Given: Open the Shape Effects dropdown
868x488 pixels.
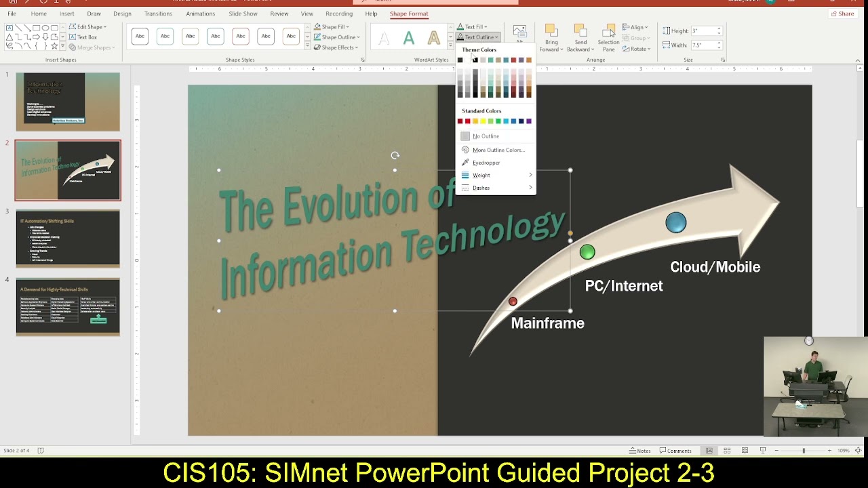Looking at the screenshot, I should point(336,47).
